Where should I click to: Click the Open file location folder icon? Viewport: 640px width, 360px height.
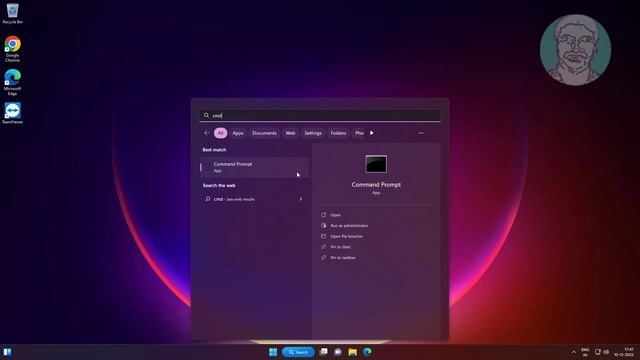324,236
